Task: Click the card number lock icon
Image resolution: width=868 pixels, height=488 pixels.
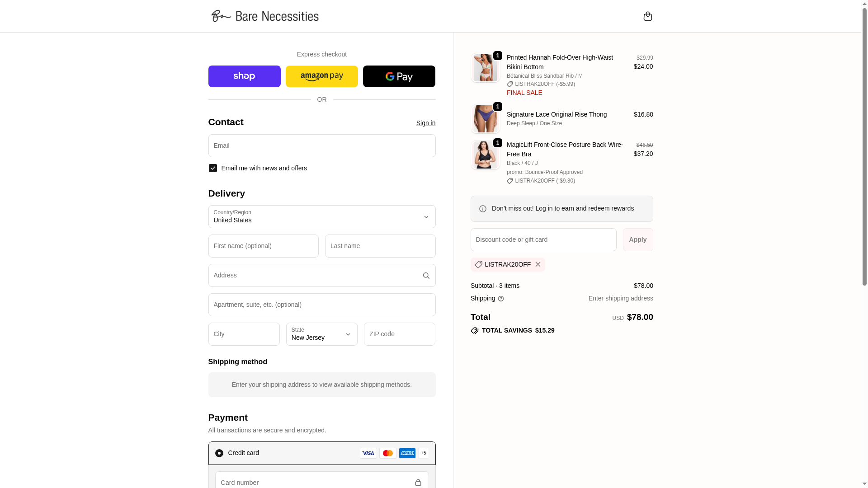Action: click(x=418, y=483)
